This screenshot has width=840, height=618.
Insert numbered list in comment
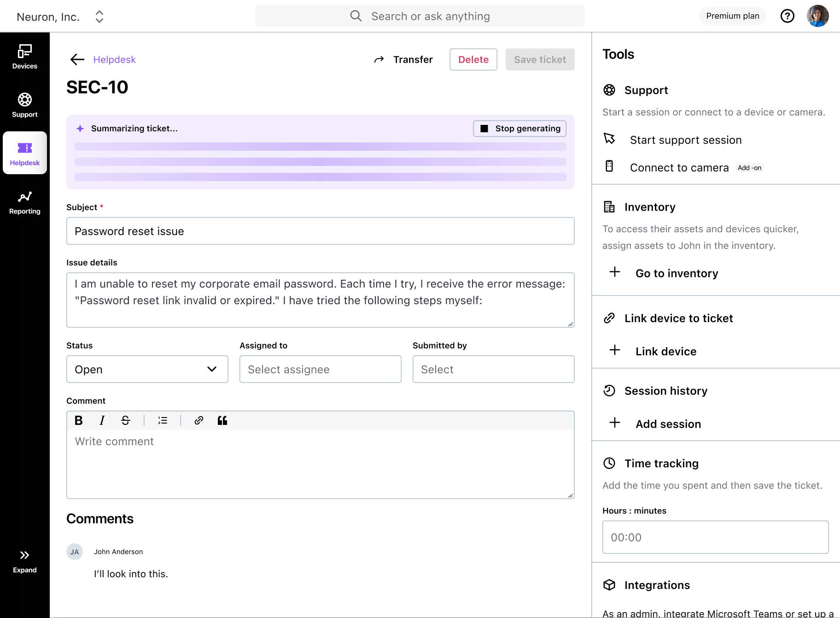point(163,420)
